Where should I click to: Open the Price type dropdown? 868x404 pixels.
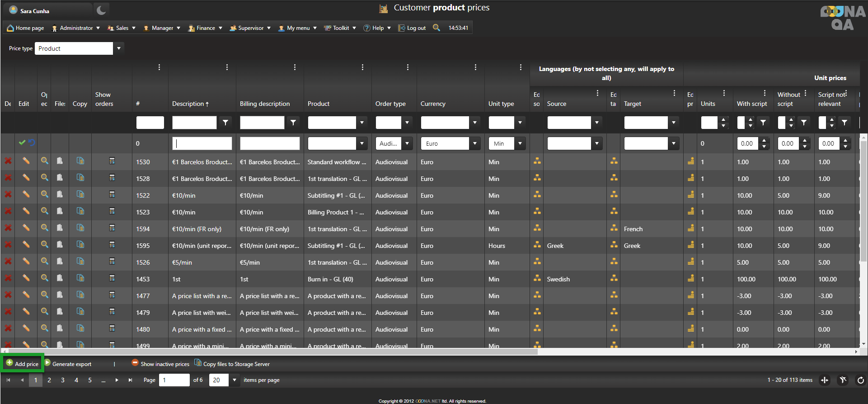point(119,48)
